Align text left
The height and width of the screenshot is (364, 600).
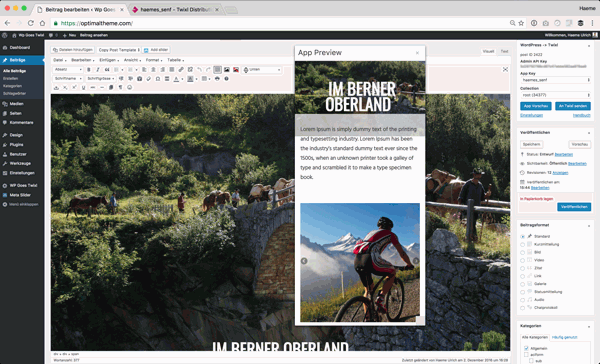click(x=144, y=70)
